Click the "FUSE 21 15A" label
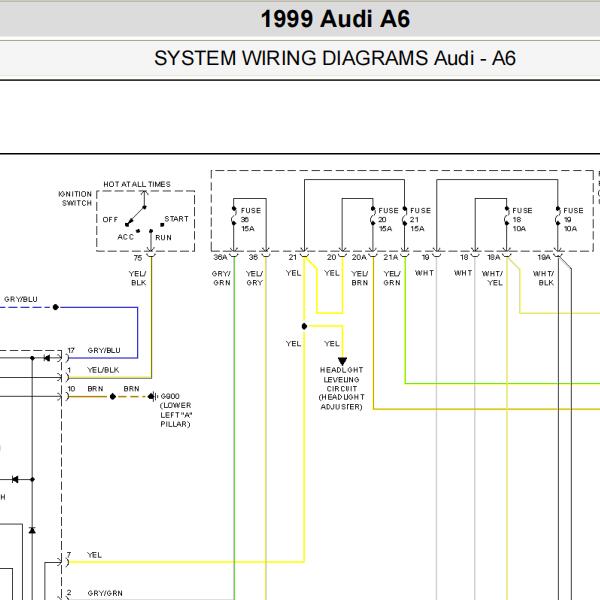 [420, 220]
